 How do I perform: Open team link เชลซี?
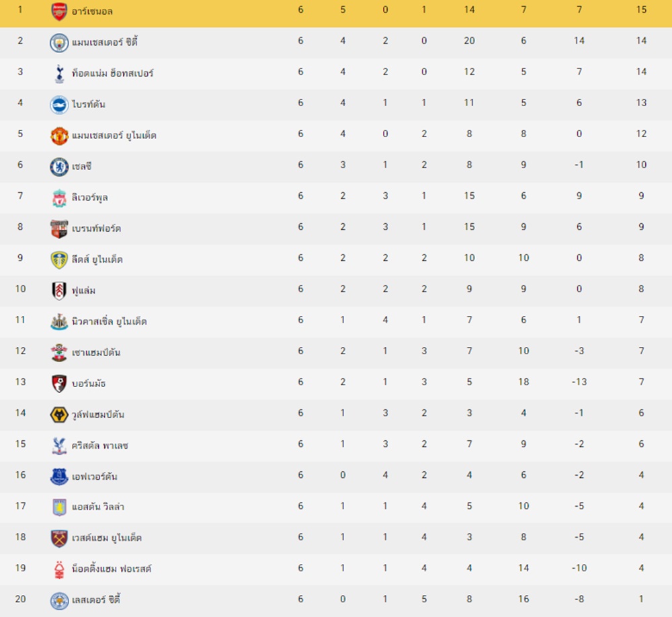click(81, 167)
